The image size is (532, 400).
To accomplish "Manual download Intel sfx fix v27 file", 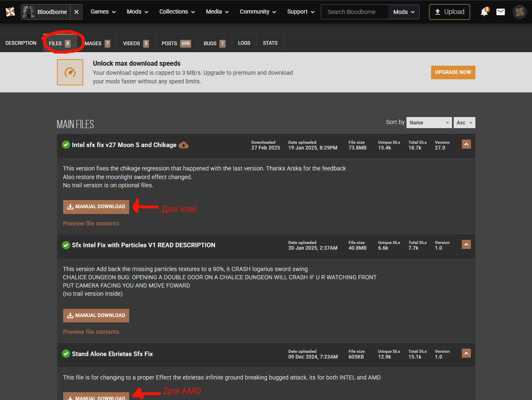I will [x=96, y=207].
